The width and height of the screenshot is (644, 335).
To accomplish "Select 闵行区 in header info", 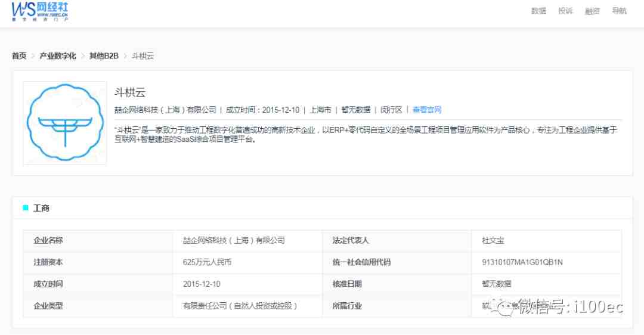I will [x=391, y=110].
